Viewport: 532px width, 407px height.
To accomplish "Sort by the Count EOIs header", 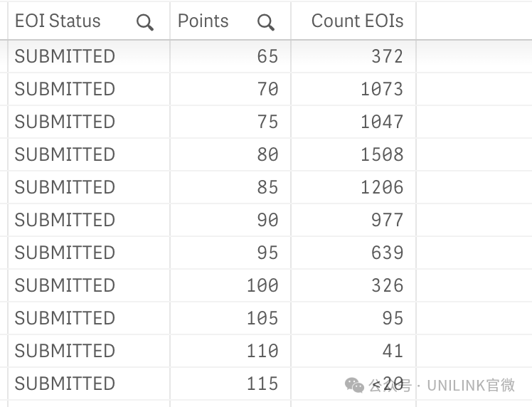I will tap(357, 21).
